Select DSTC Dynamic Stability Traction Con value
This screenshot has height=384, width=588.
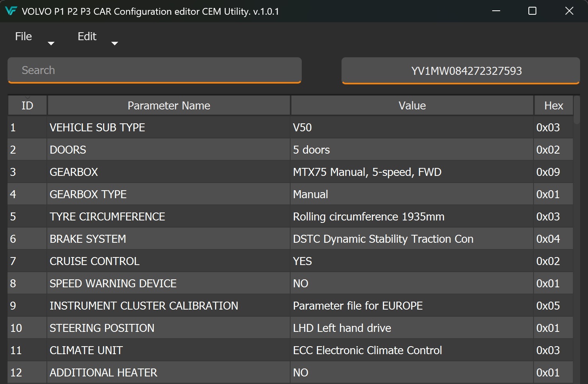point(412,239)
